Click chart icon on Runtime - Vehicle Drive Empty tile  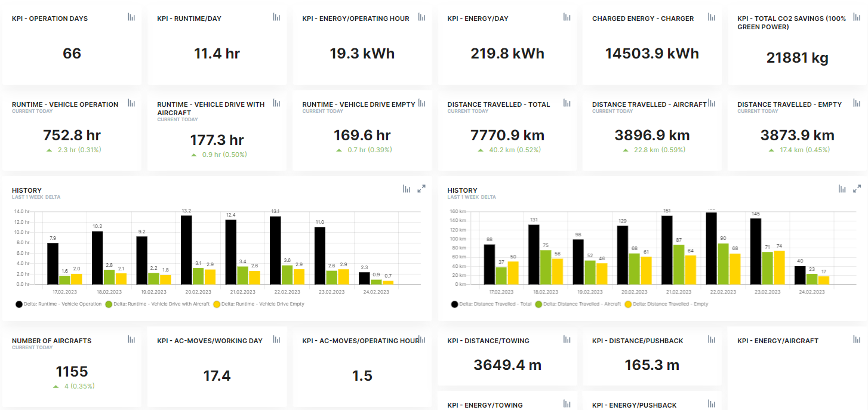pos(421,103)
